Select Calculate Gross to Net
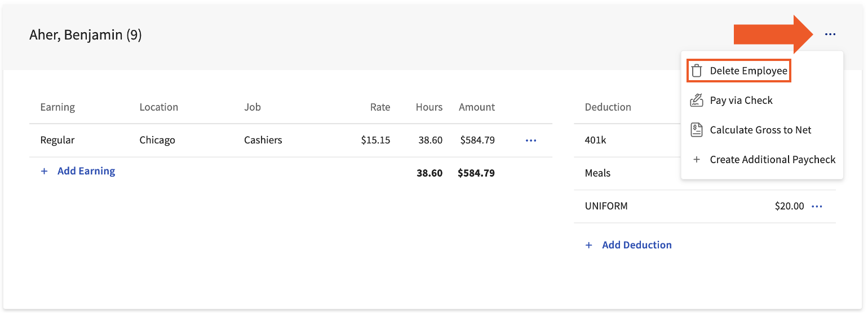This screenshot has height=315, width=868. [x=760, y=130]
